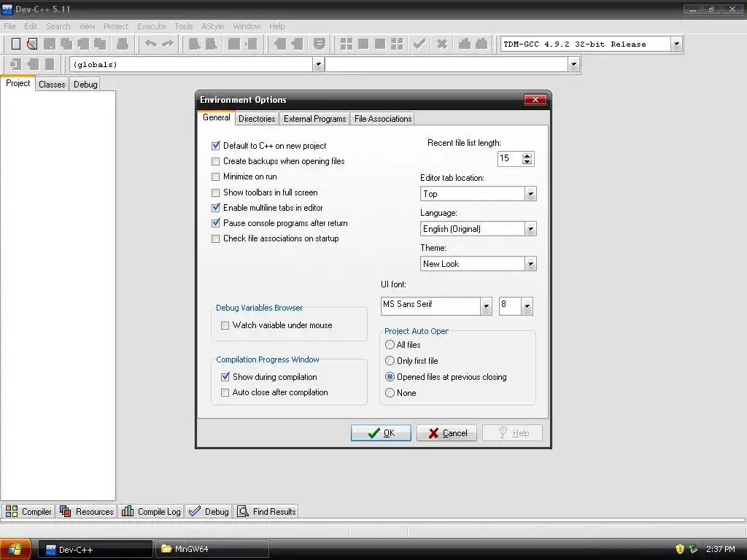Click the Find Results magnifier icon
The height and width of the screenshot is (560, 747).
click(x=243, y=511)
